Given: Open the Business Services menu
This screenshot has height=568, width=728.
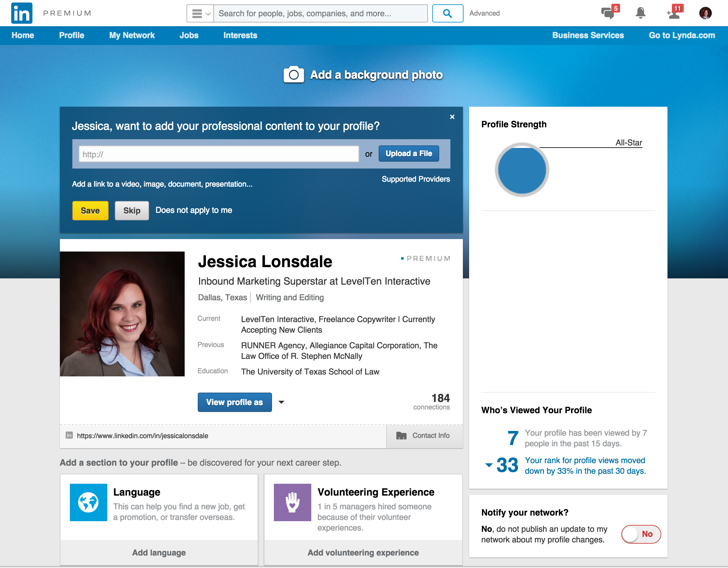Looking at the screenshot, I should click(x=588, y=35).
